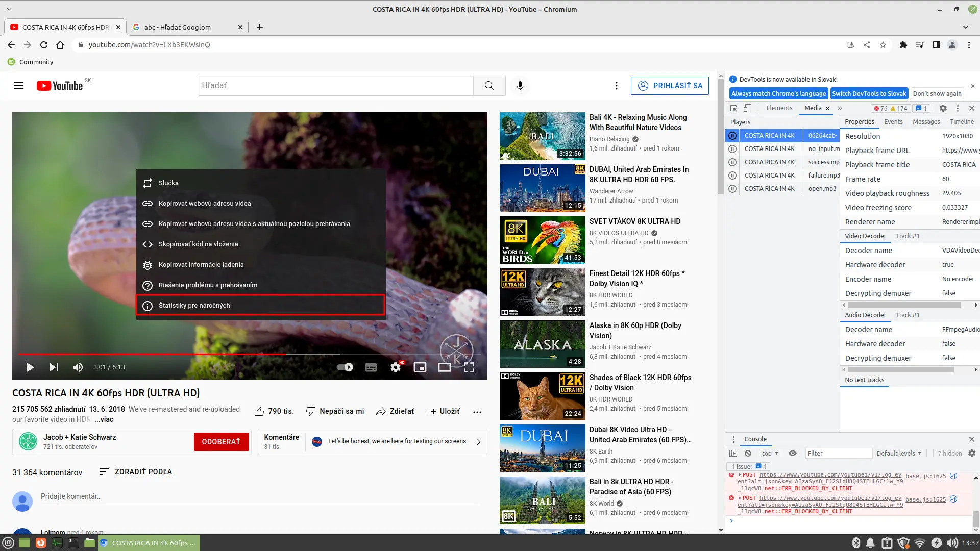Screen dimensions: 980x551
Task: Open Štatistiky pre náročných
Action: coord(261,305)
